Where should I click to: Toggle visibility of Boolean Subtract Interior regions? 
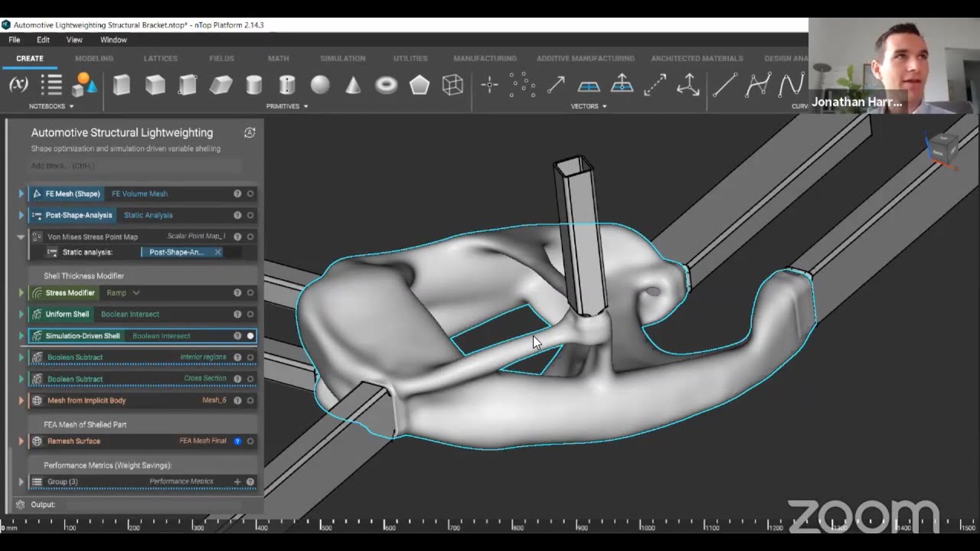click(250, 357)
